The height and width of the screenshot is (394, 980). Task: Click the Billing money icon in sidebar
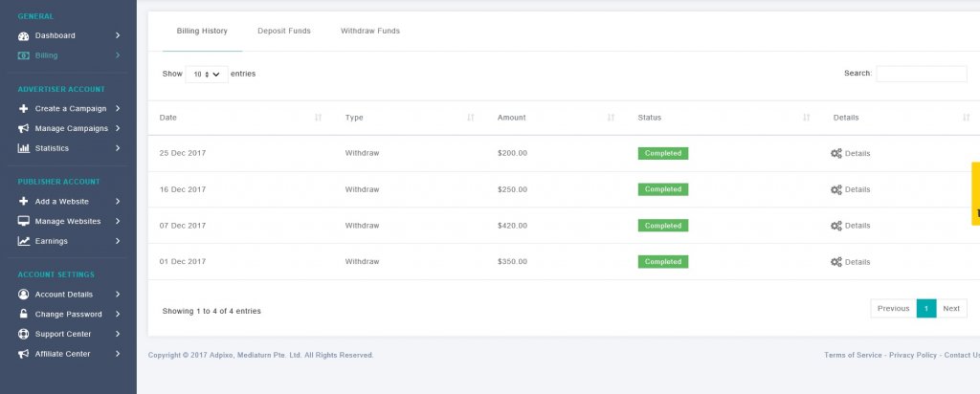click(23, 55)
